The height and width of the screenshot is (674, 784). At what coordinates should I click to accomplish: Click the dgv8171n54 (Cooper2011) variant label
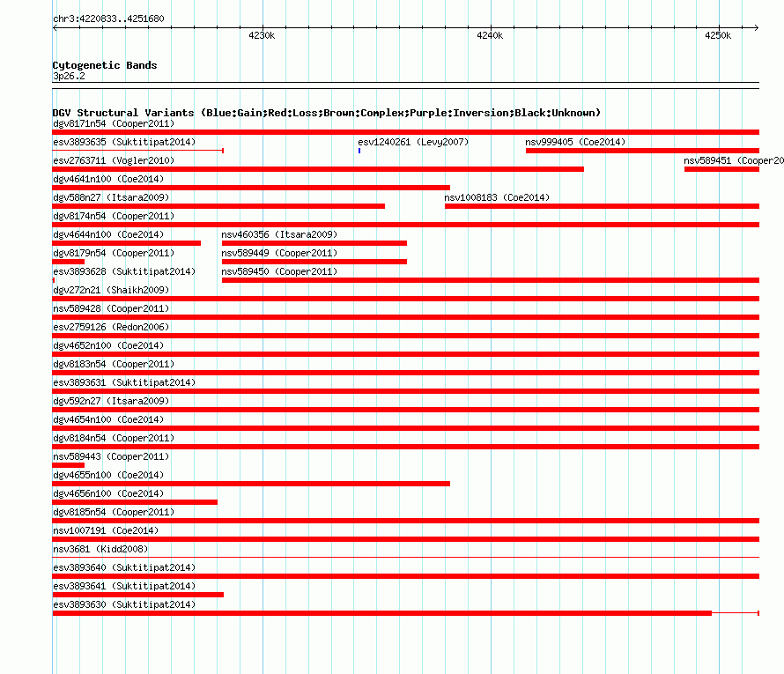point(114,123)
